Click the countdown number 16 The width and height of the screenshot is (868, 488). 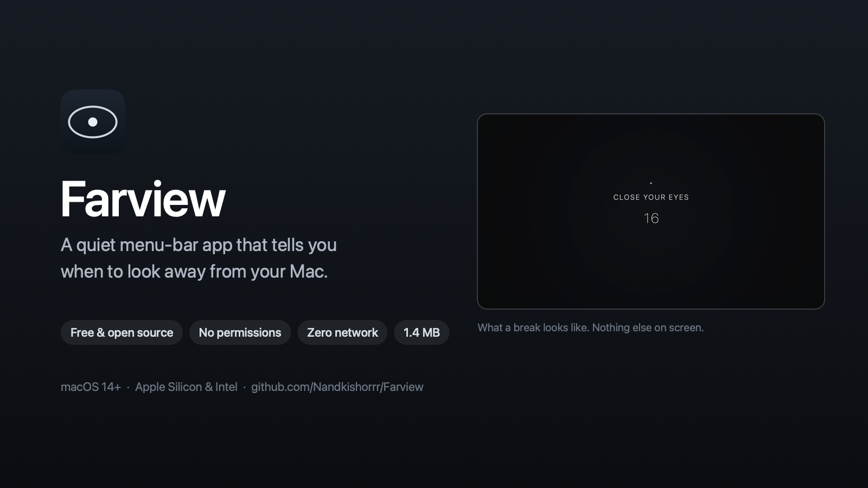651,219
